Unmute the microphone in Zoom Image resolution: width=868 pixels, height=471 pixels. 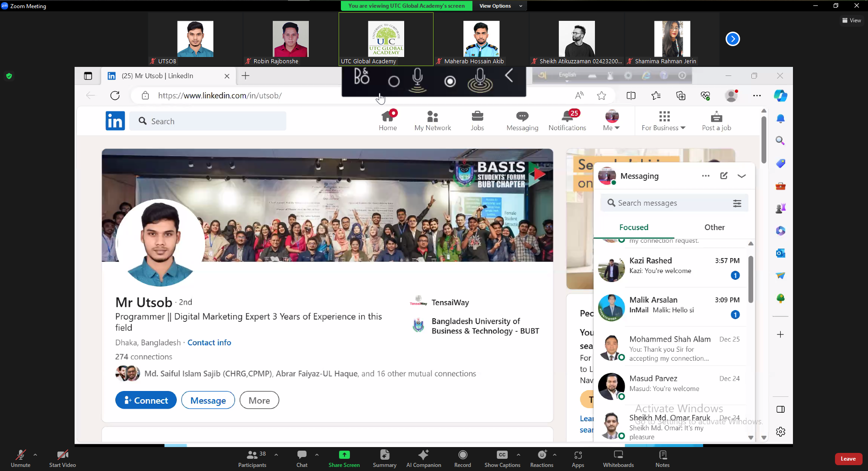20,458
